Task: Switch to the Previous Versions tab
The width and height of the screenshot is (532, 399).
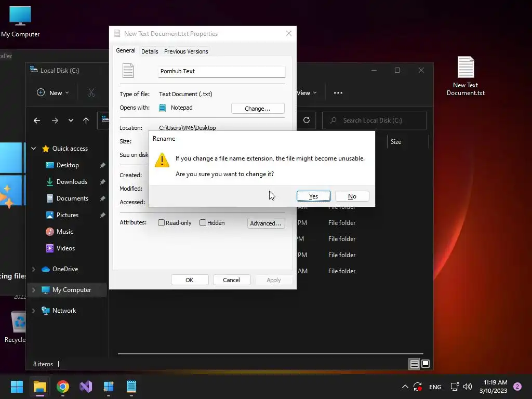Action: 186,51
